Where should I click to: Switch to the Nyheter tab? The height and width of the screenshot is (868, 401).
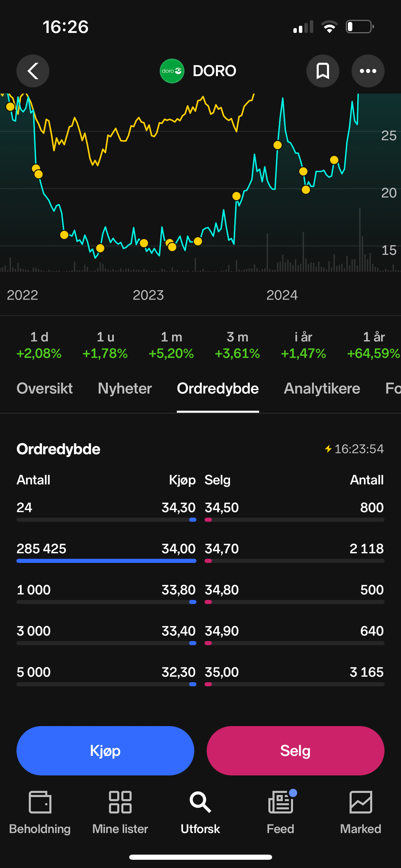pos(125,388)
